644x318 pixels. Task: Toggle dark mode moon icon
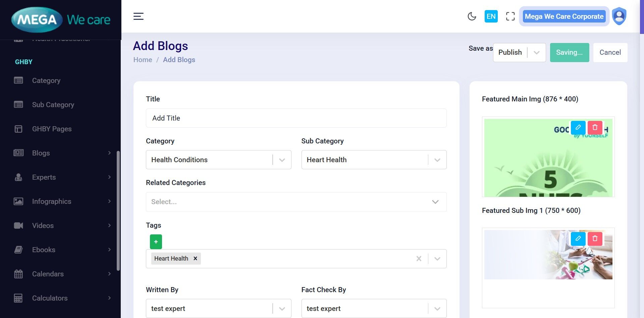472,16
